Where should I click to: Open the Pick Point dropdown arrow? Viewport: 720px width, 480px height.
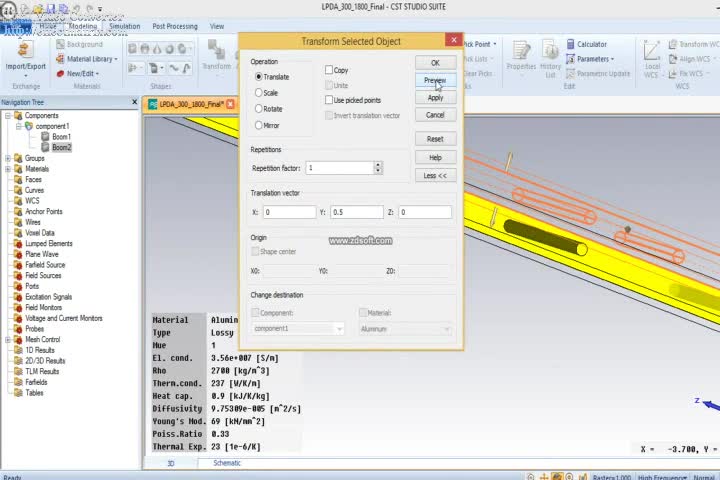coord(495,45)
